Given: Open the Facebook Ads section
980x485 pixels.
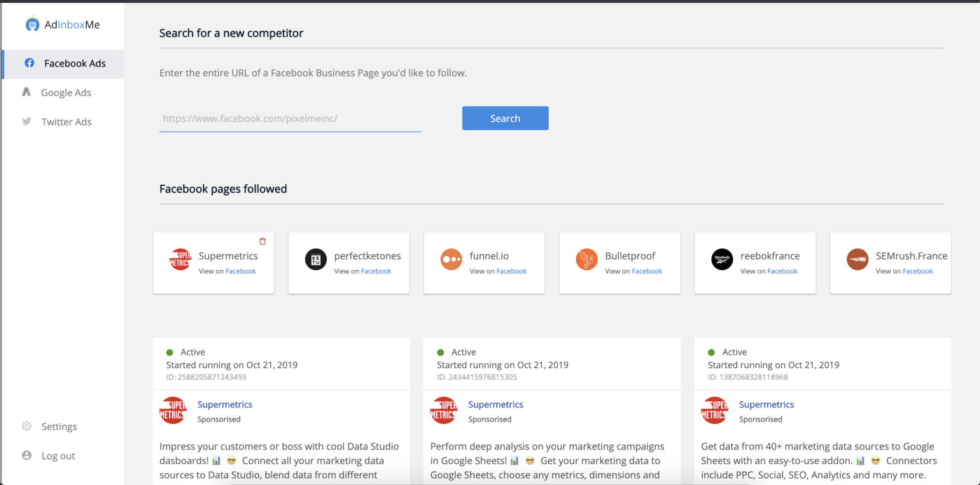Looking at the screenshot, I should point(63,64).
